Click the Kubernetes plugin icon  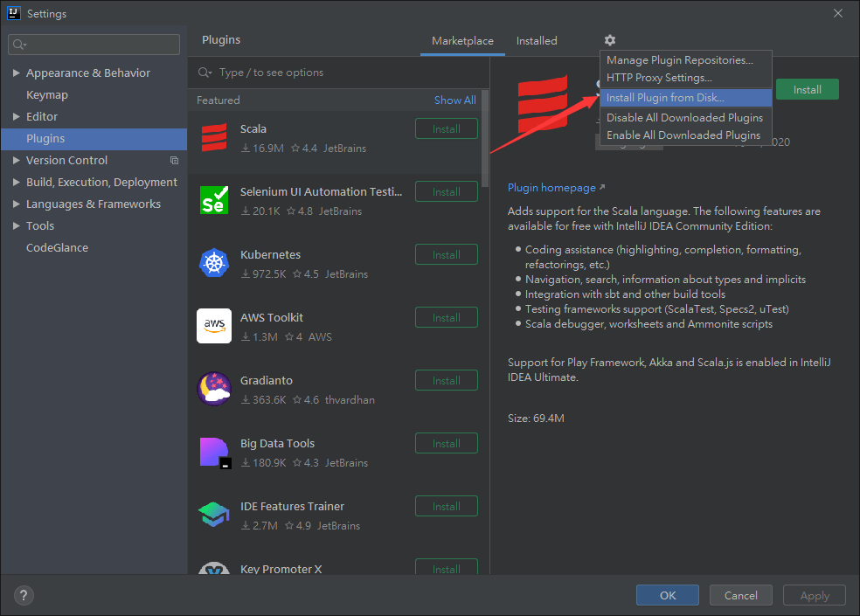(214, 263)
